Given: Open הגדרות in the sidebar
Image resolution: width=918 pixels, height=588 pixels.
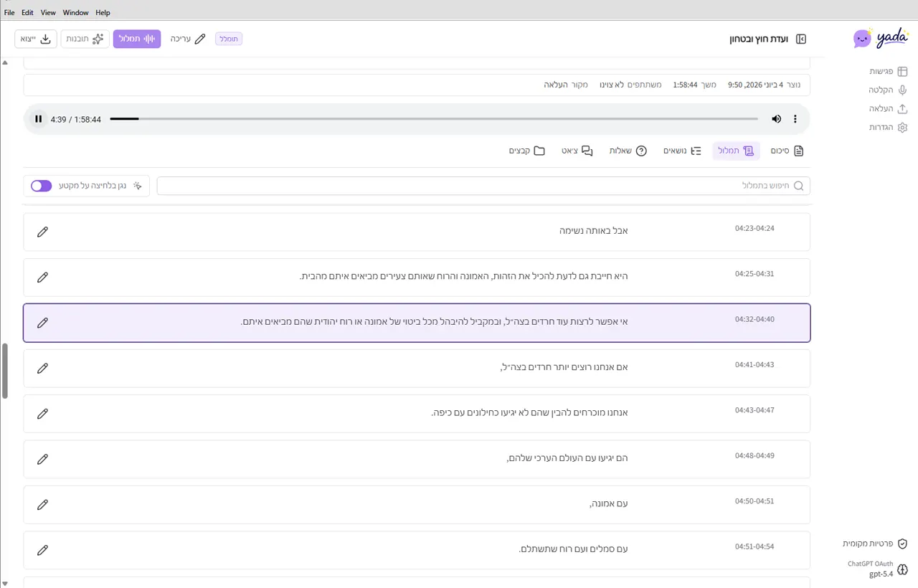Looking at the screenshot, I should tap(889, 127).
